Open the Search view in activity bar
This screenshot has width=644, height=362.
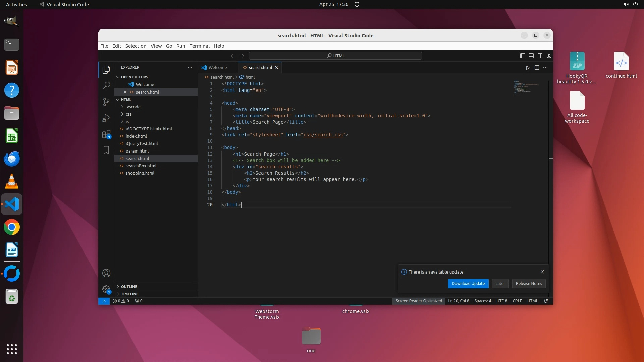[106, 86]
